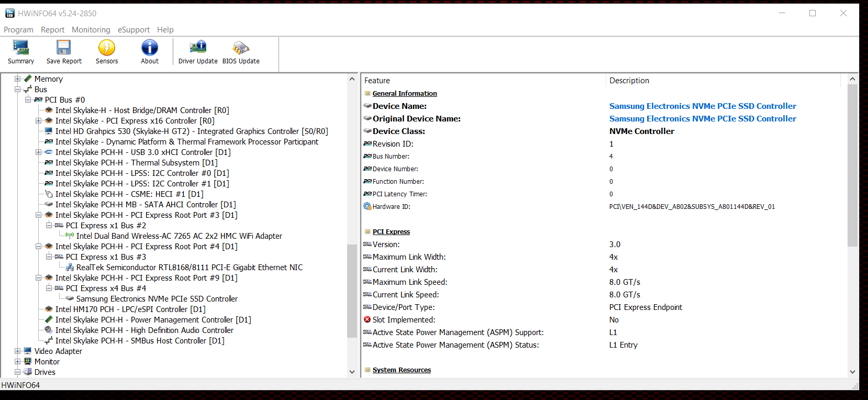868x400 pixels.
Task: Click the Power Management Controller green icon
Action: click(49, 319)
